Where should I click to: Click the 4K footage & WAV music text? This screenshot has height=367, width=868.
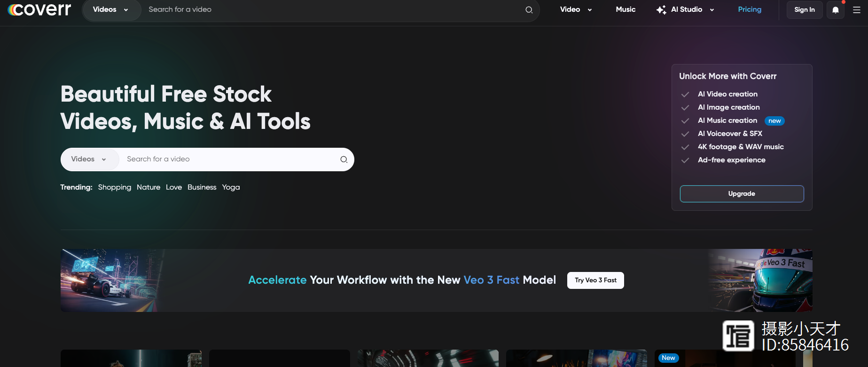[x=741, y=147]
